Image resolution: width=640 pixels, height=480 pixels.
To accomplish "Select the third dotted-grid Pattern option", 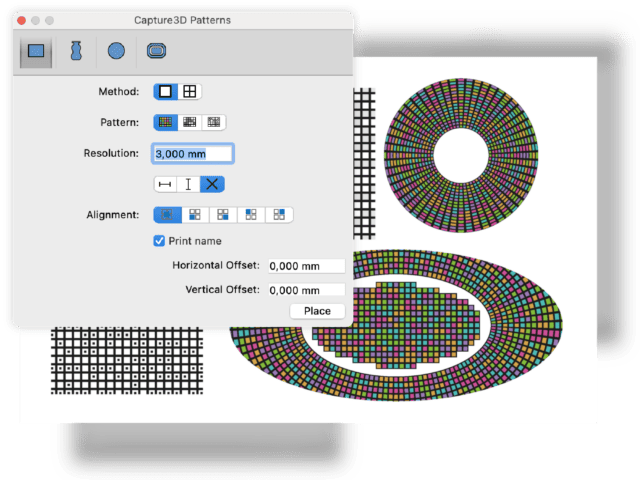I will click(x=214, y=122).
